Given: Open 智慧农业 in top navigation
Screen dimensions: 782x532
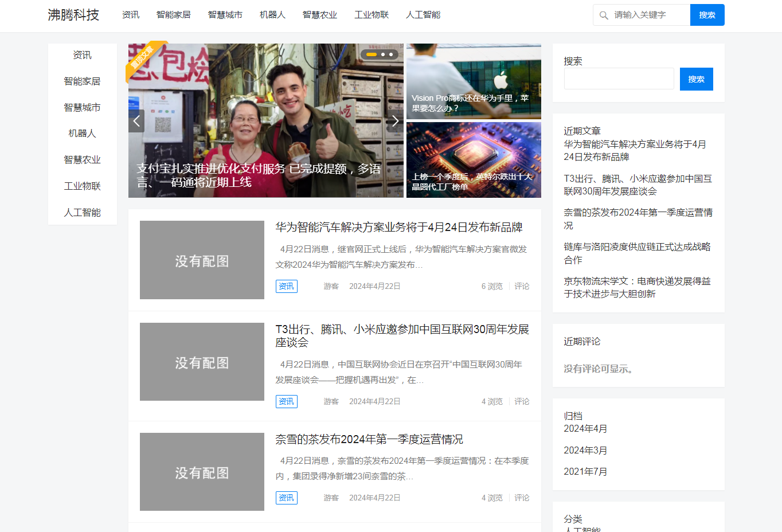Looking at the screenshot, I should pos(320,15).
